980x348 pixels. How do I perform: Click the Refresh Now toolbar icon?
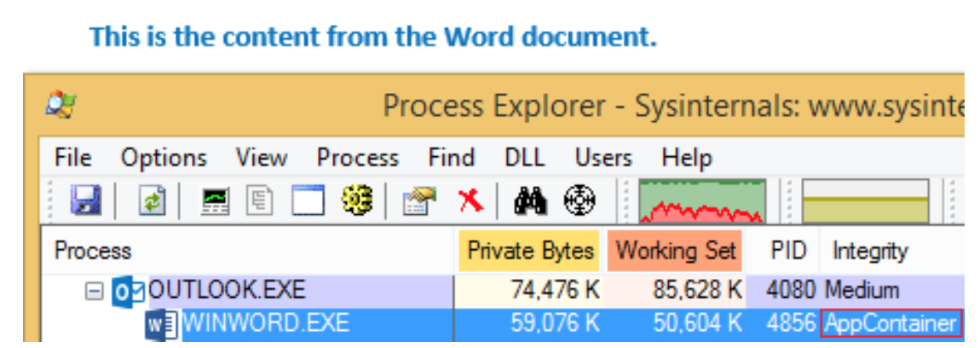150,200
